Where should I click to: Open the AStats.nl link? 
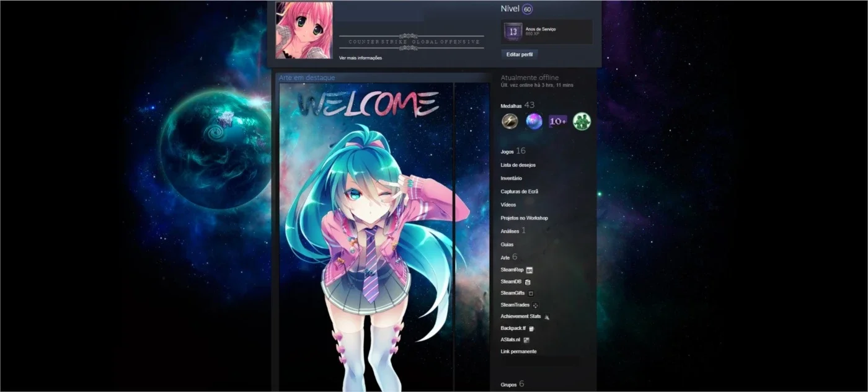[x=511, y=340]
